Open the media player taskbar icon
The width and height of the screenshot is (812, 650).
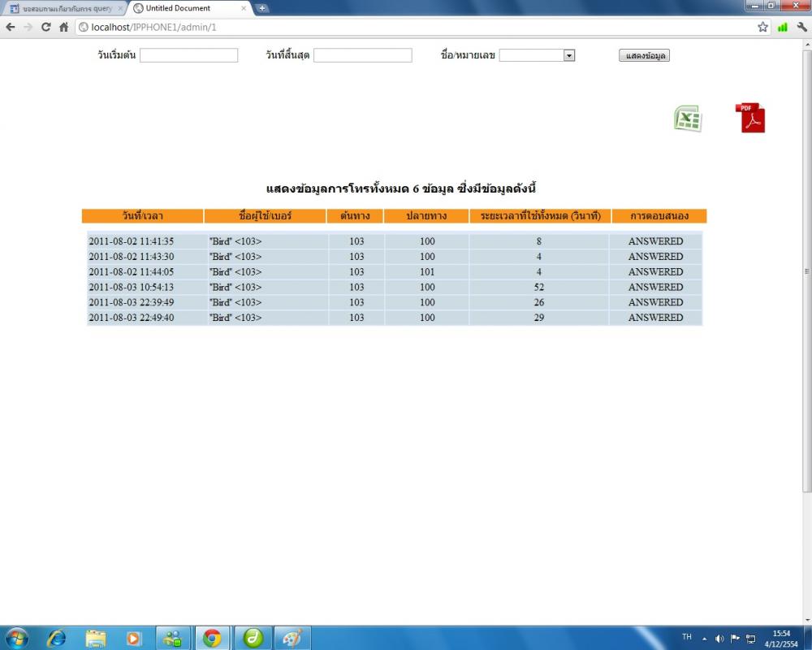[134, 638]
